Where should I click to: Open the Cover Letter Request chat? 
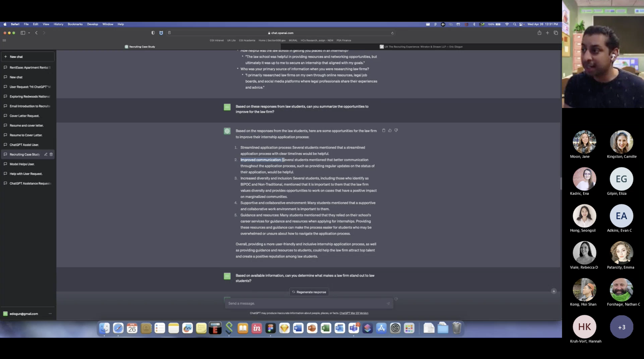click(24, 116)
